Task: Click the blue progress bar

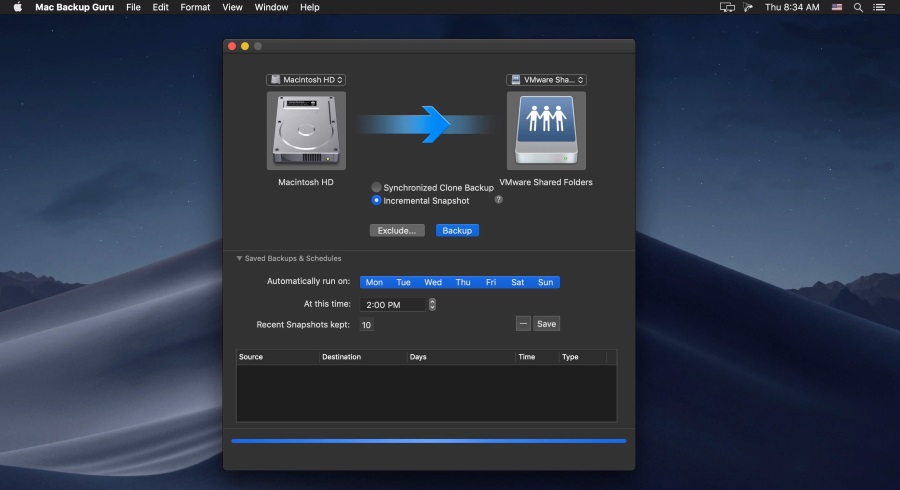Action: click(429, 441)
